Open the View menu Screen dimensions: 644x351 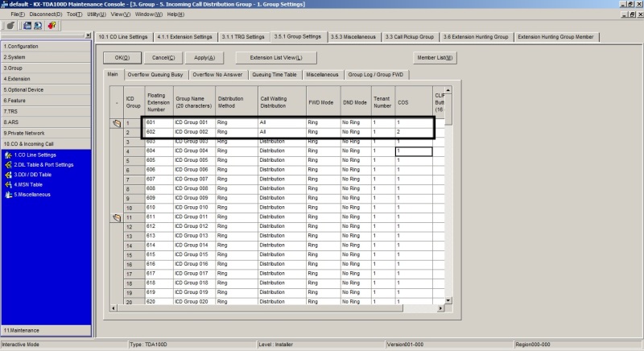[x=120, y=14]
